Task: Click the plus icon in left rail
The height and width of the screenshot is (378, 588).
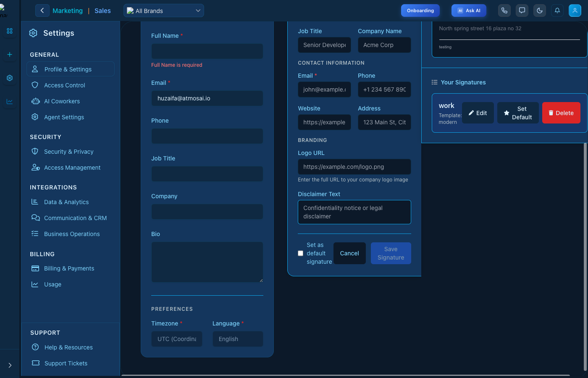Action: coord(10,55)
